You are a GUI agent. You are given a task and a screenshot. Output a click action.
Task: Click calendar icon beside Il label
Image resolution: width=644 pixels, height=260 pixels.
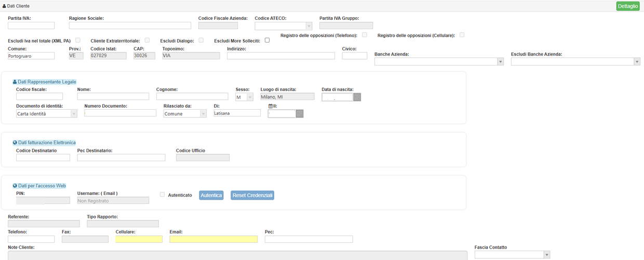pyautogui.click(x=271, y=106)
